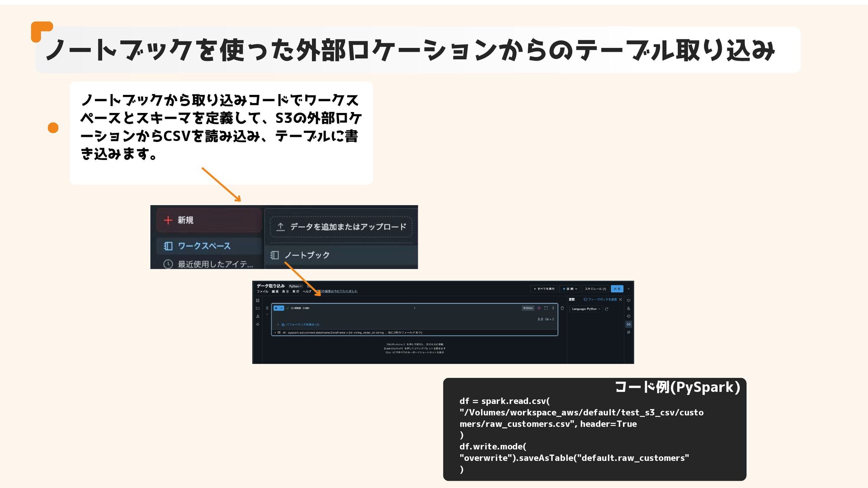Open the スケジュール (1) button
The width and height of the screenshot is (868, 488).
click(595, 289)
